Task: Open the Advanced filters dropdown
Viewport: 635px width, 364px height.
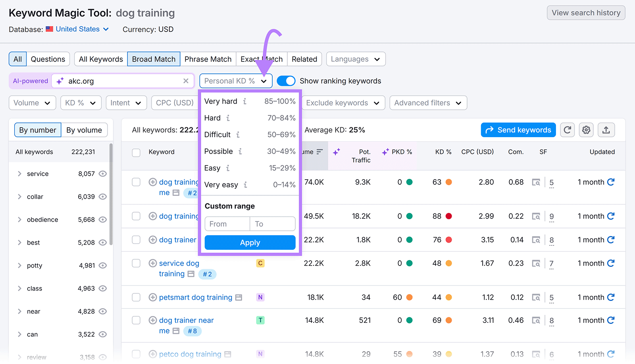Action: (x=428, y=103)
